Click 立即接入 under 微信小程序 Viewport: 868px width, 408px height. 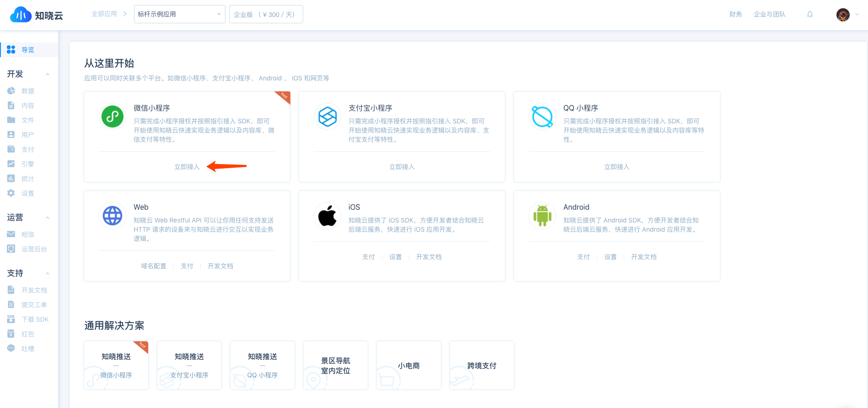click(x=187, y=167)
